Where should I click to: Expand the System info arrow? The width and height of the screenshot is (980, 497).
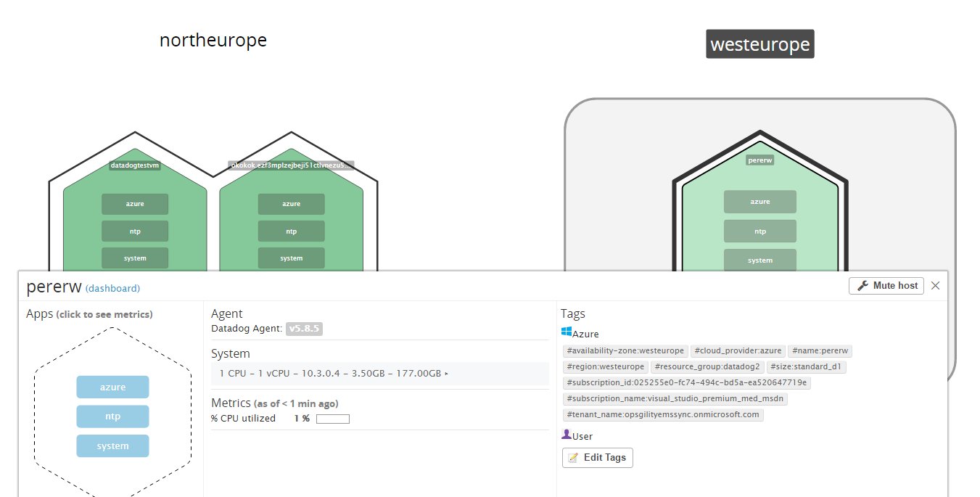446,374
